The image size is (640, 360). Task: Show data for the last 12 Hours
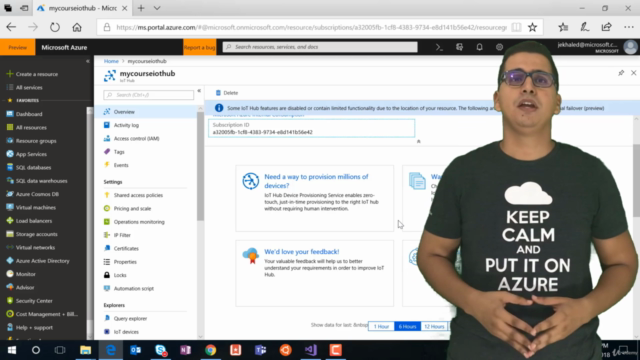[x=434, y=327]
